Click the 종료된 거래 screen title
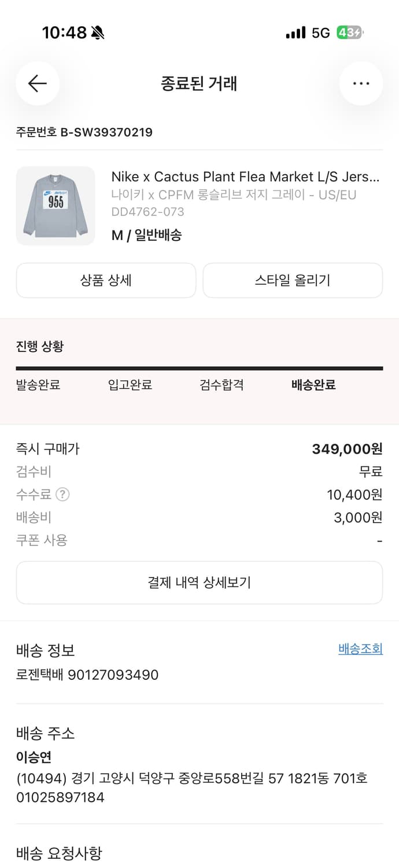This screenshot has width=399, height=868. (x=199, y=83)
